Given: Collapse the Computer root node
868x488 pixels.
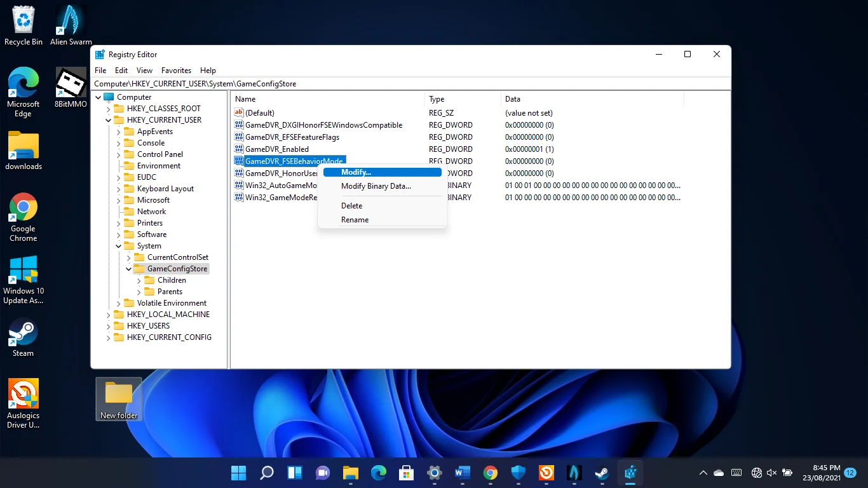Looking at the screenshot, I should [x=98, y=97].
